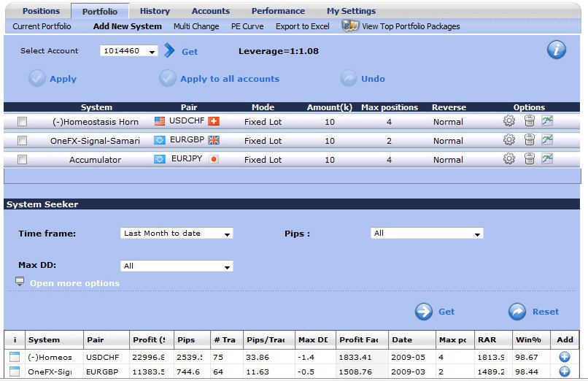Add (-)Homeos USDCHF system with plus icon

tap(565, 357)
